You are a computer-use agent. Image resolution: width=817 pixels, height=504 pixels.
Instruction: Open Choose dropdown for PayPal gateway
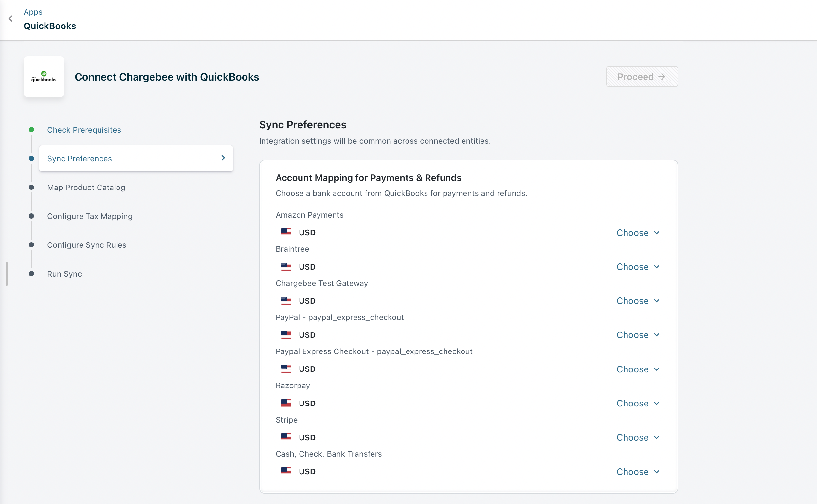click(x=637, y=335)
